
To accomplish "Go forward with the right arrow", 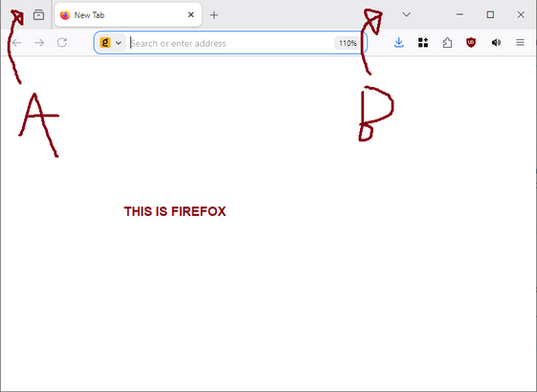I will (39, 43).
